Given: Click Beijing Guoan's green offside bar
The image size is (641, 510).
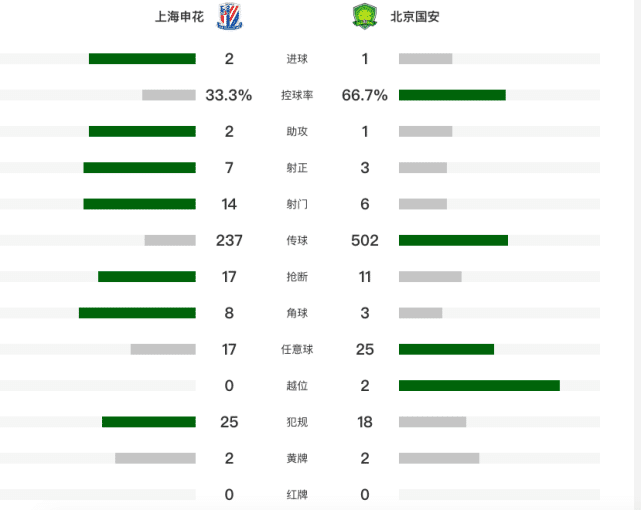Looking at the screenshot, I should 479,385.
